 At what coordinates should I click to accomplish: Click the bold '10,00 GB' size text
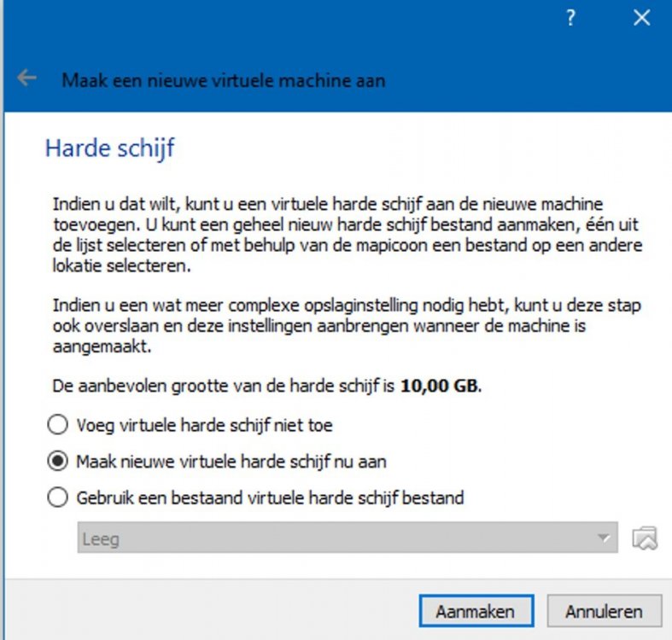click(x=441, y=387)
